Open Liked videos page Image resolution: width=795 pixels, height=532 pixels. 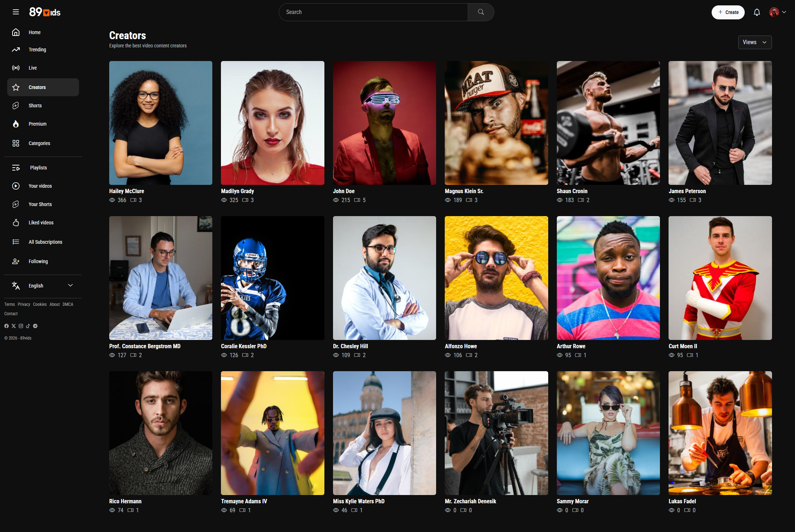[x=41, y=223]
